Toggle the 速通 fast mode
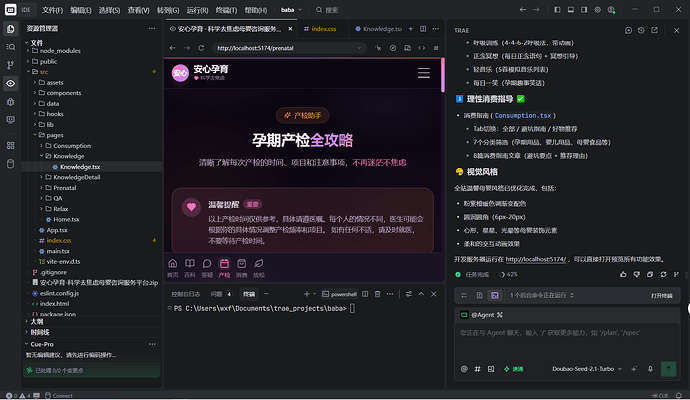 (x=514, y=369)
